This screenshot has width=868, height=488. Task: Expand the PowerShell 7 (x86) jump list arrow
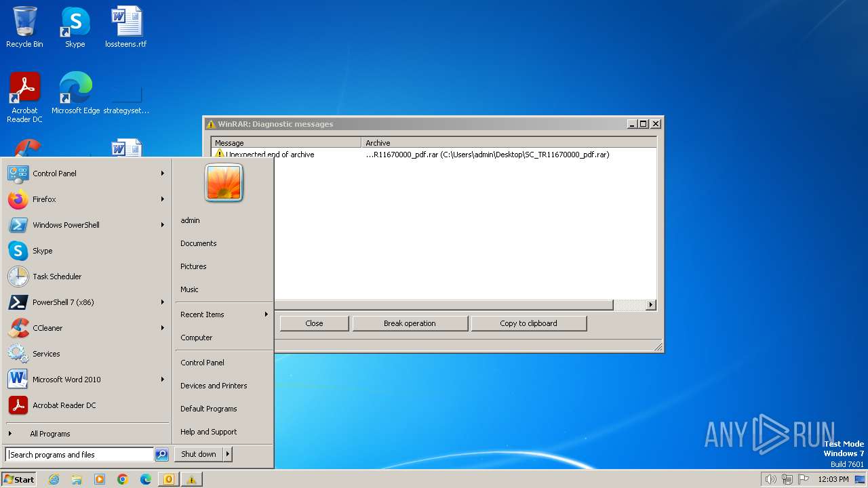pyautogui.click(x=163, y=302)
